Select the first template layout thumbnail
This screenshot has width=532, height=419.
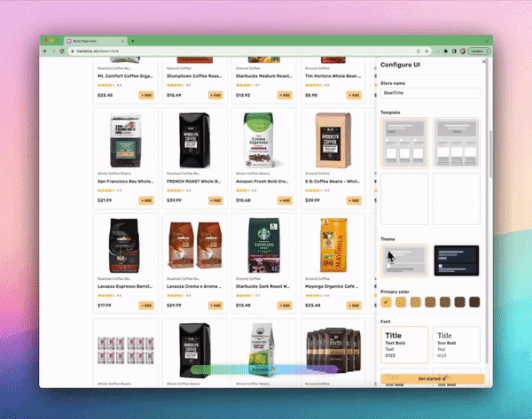(x=404, y=143)
